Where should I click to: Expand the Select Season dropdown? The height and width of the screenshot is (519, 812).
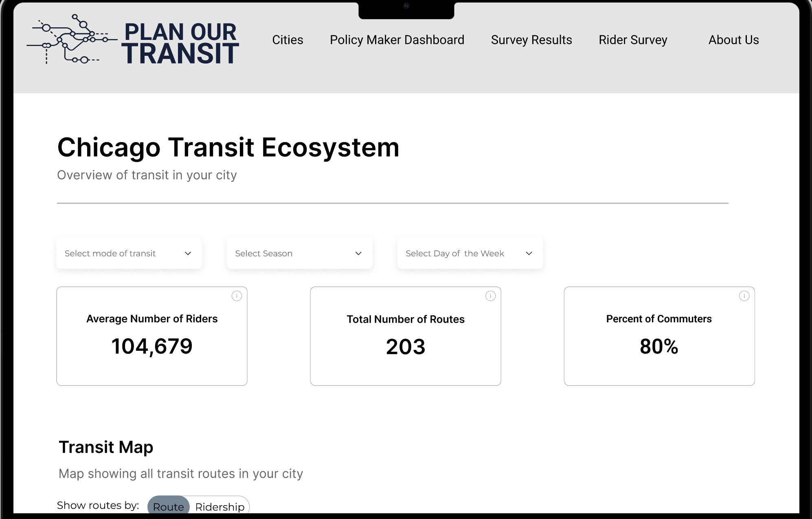300,253
